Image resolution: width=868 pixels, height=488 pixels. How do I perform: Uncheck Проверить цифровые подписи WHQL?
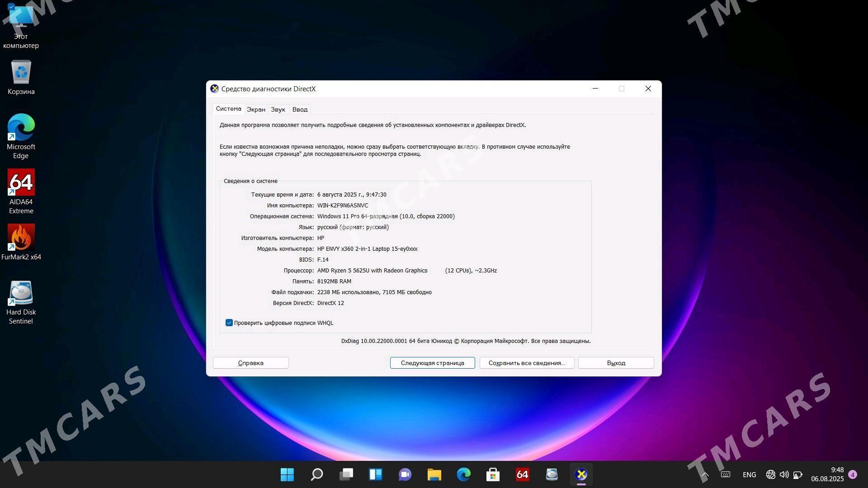coord(229,323)
